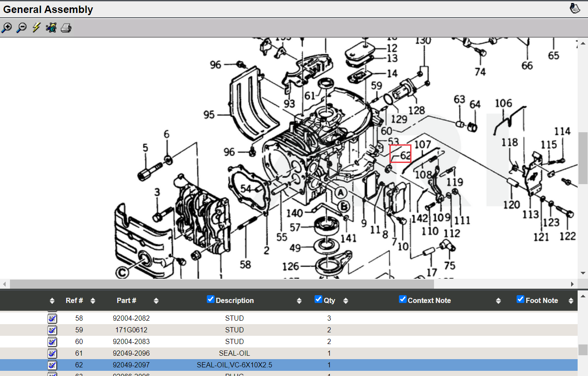
Task: Click sort arrows right of Part # header
Action: [x=156, y=301]
